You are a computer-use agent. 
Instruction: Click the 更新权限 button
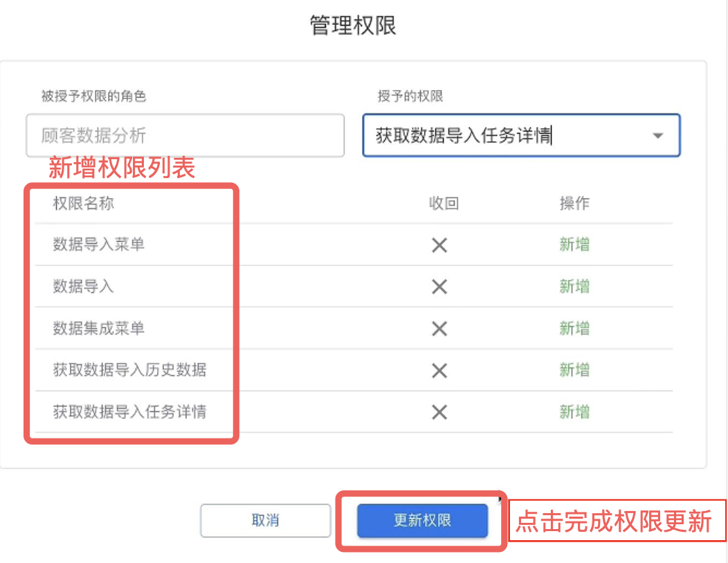[422, 520]
